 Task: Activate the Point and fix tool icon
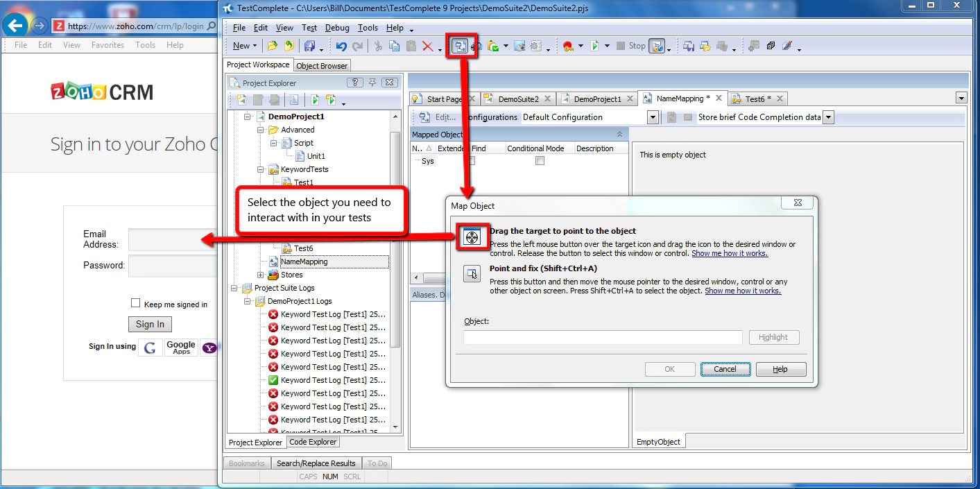[472, 273]
